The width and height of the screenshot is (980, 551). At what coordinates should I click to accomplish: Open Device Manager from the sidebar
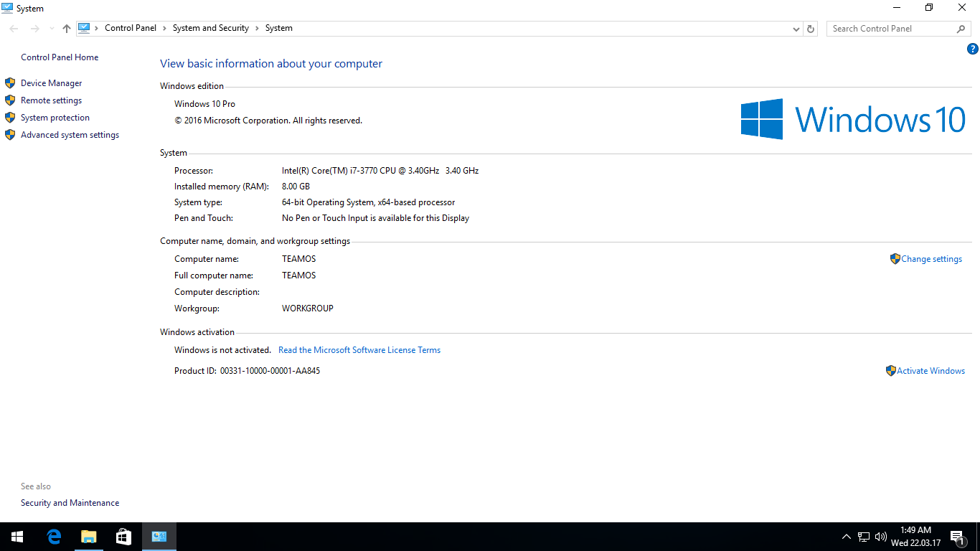[x=51, y=83]
